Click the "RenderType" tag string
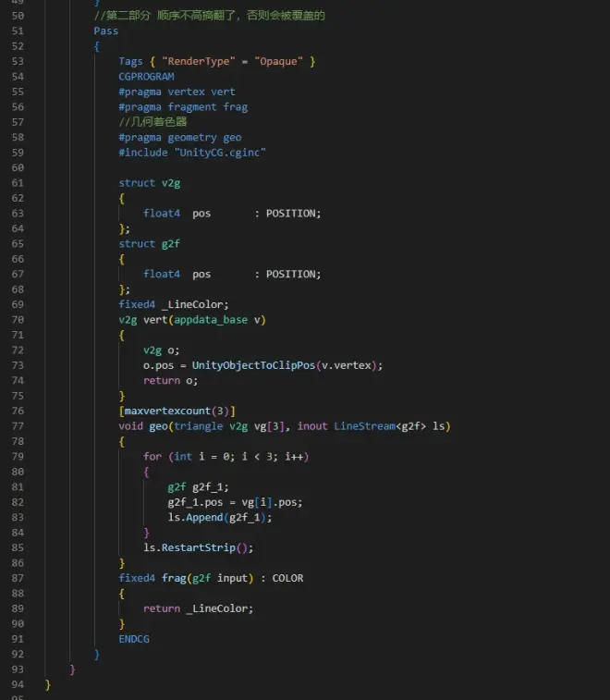This screenshot has width=610, height=700. (x=197, y=61)
